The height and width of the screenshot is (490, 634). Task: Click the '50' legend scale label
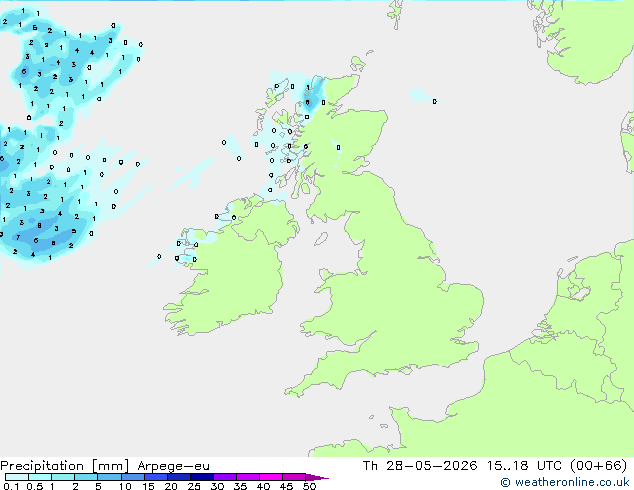(309, 486)
